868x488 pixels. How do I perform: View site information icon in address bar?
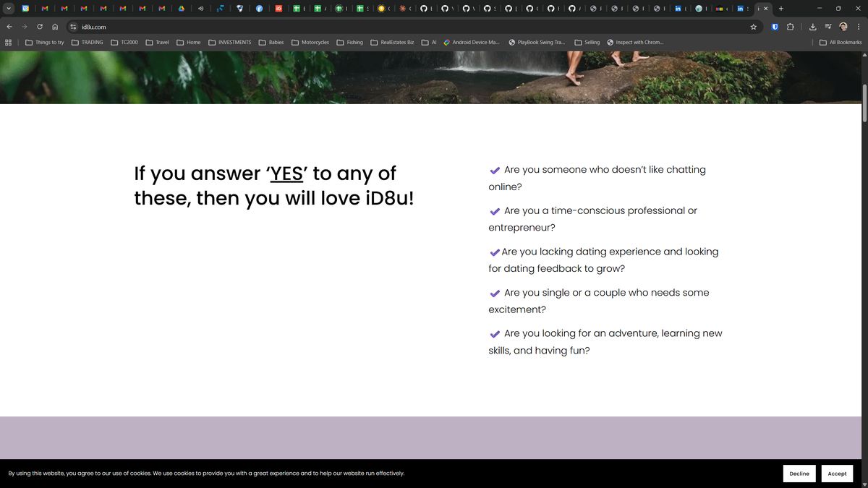pos(73,27)
